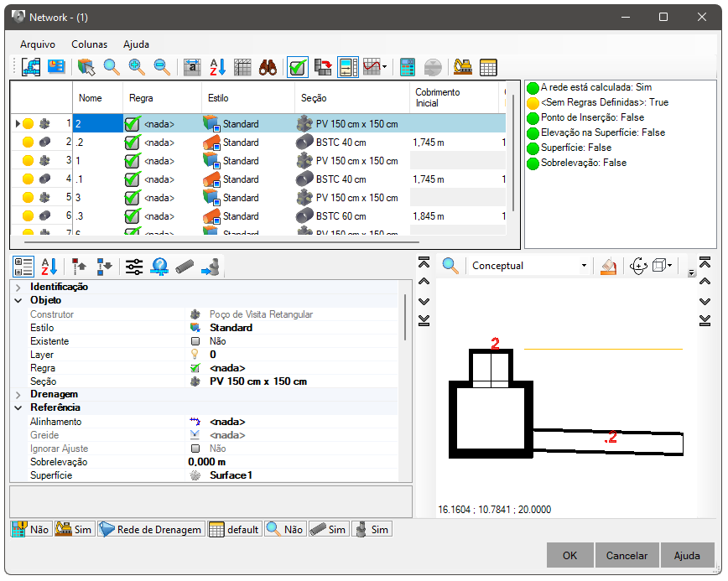The width and height of the screenshot is (728, 581).
Task: Collapse the Referência section
Action: pyautogui.click(x=18, y=408)
